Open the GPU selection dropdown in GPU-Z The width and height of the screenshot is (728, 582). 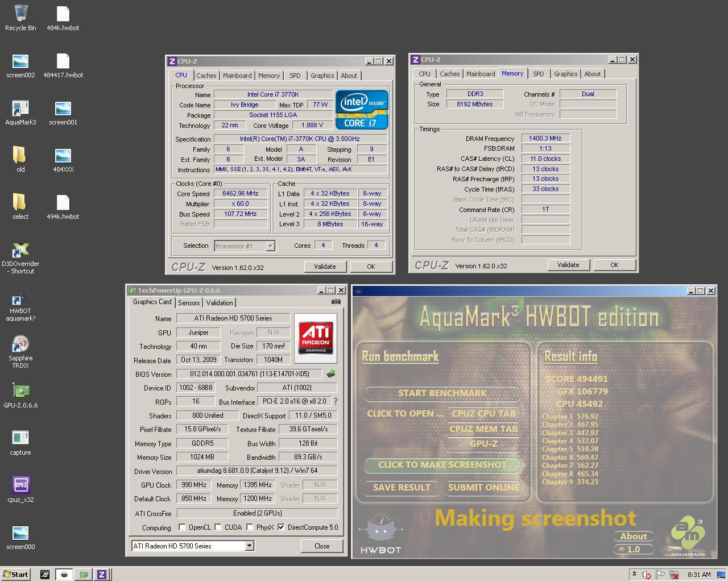point(249,546)
